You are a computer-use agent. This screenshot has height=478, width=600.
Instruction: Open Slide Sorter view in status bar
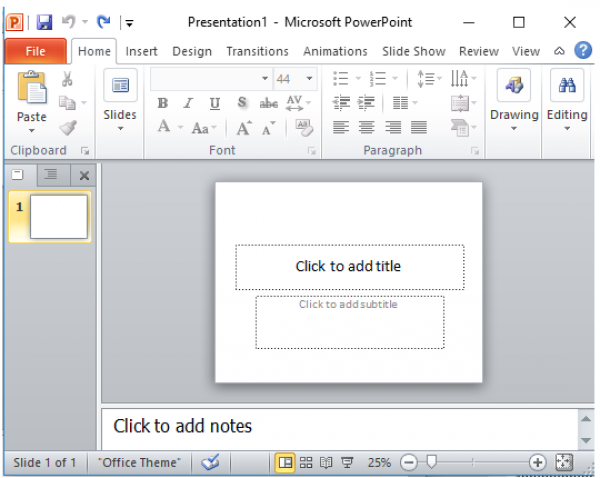pos(307,462)
